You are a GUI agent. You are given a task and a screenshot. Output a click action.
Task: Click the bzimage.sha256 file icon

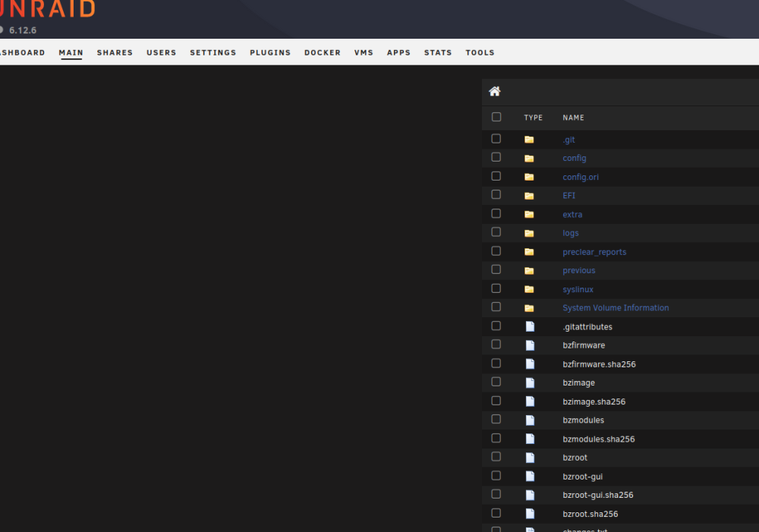530,401
